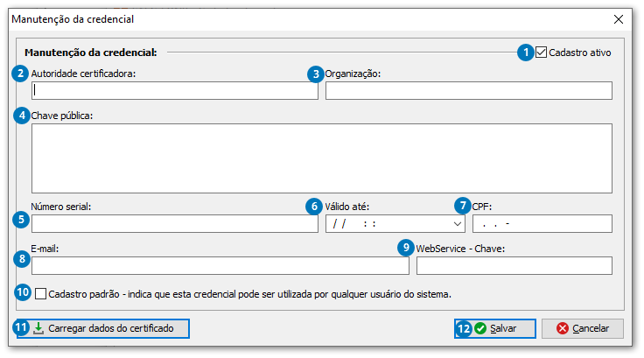Viewport: 644px width, 358px height.
Task: Close the Manutenção da credencial window
Action: (x=619, y=18)
